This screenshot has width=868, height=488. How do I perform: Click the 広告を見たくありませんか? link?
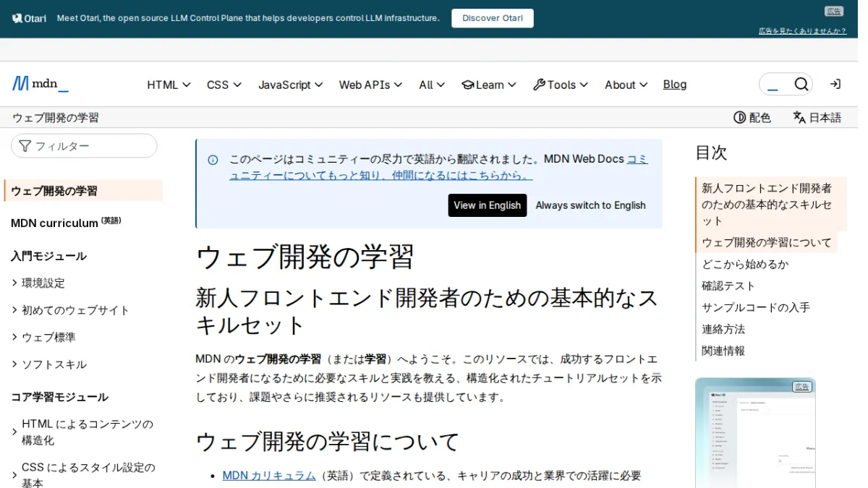(x=802, y=31)
